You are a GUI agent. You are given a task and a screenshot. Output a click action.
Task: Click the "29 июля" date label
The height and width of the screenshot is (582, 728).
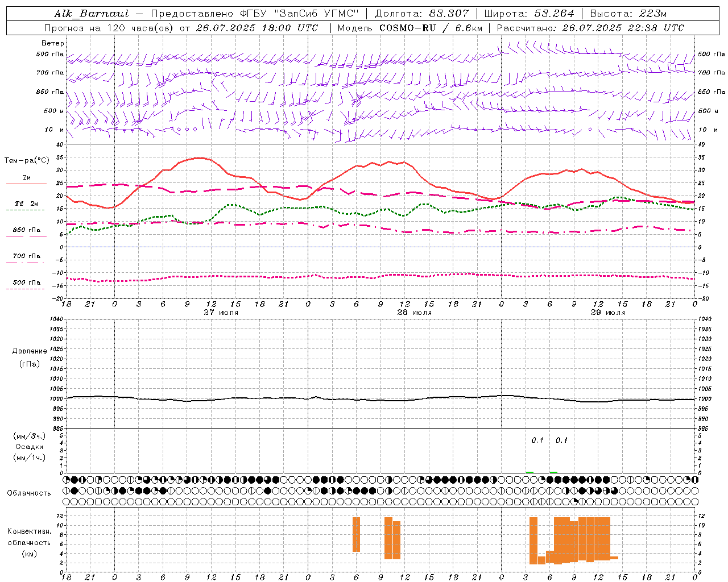607,312
